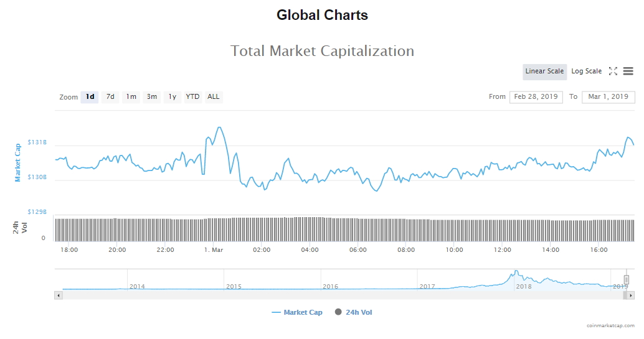Click the fullscreen expand icon
Screen dimensions: 644x339
click(613, 72)
